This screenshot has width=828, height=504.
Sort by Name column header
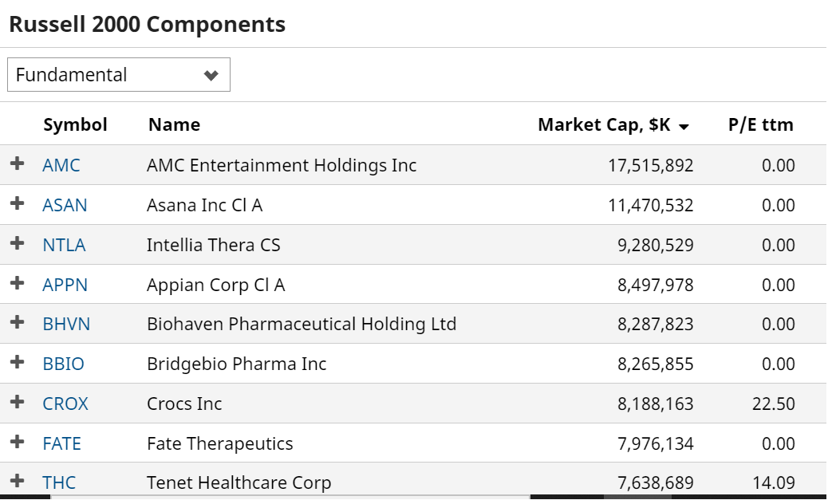[x=174, y=124]
